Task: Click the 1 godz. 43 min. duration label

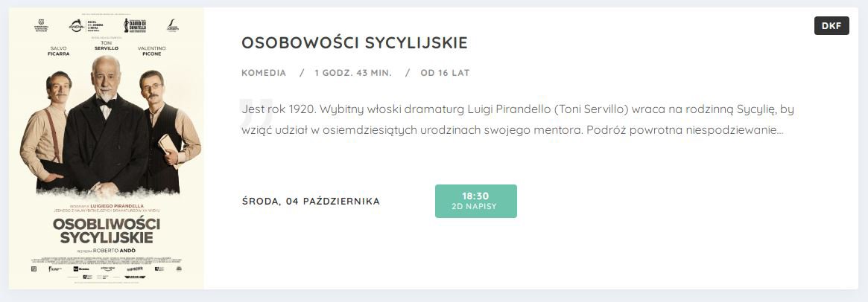Action: point(353,72)
